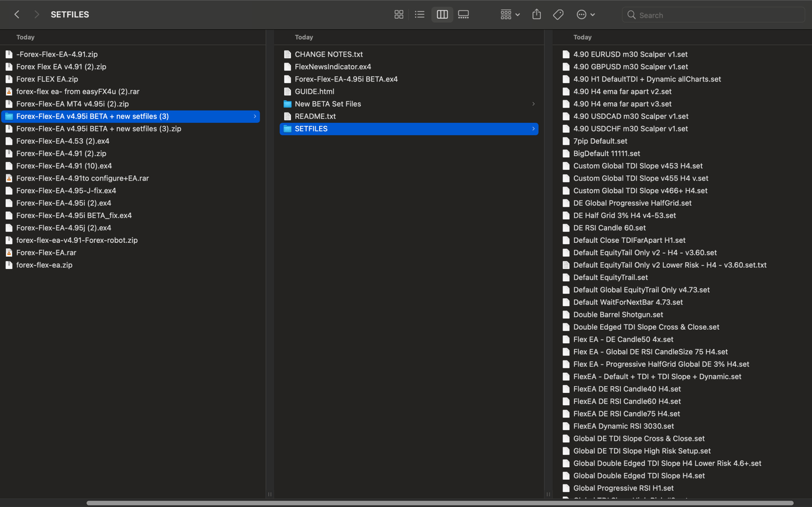The image size is (812, 507).
Task: Click in the Search field
Action: tap(713, 15)
